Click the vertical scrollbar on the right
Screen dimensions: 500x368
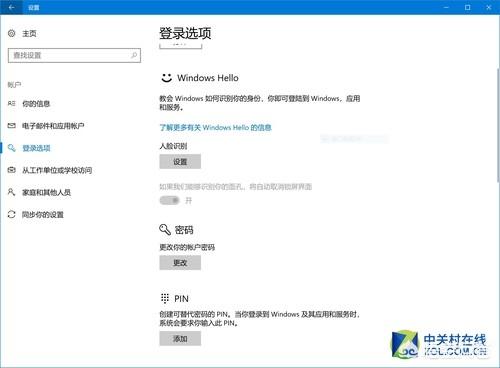[x=498, y=125]
